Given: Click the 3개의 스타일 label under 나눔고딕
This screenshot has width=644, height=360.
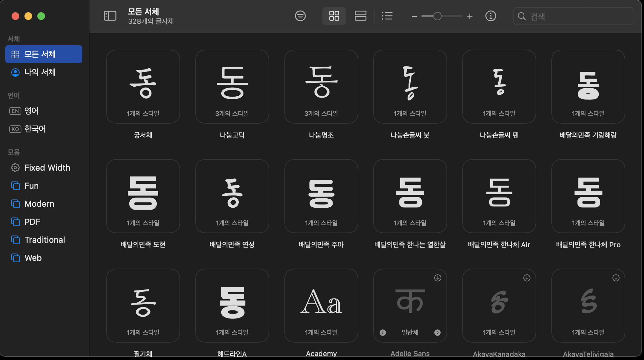Looking at the screenshot, I should 232,113.
